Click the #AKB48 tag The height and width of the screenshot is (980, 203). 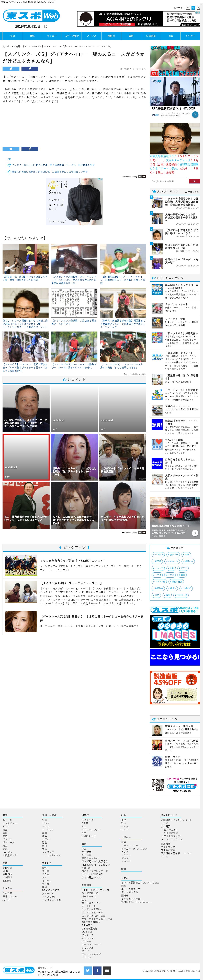172,561
